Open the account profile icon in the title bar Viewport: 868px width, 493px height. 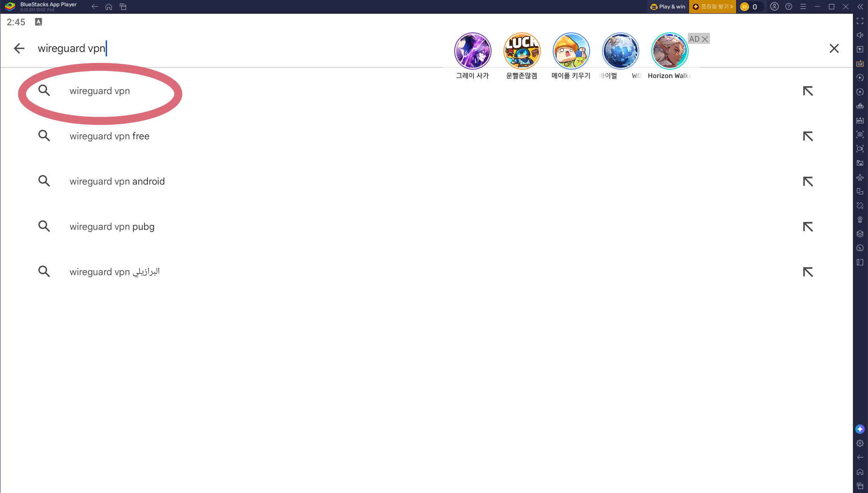click(774, 7)
